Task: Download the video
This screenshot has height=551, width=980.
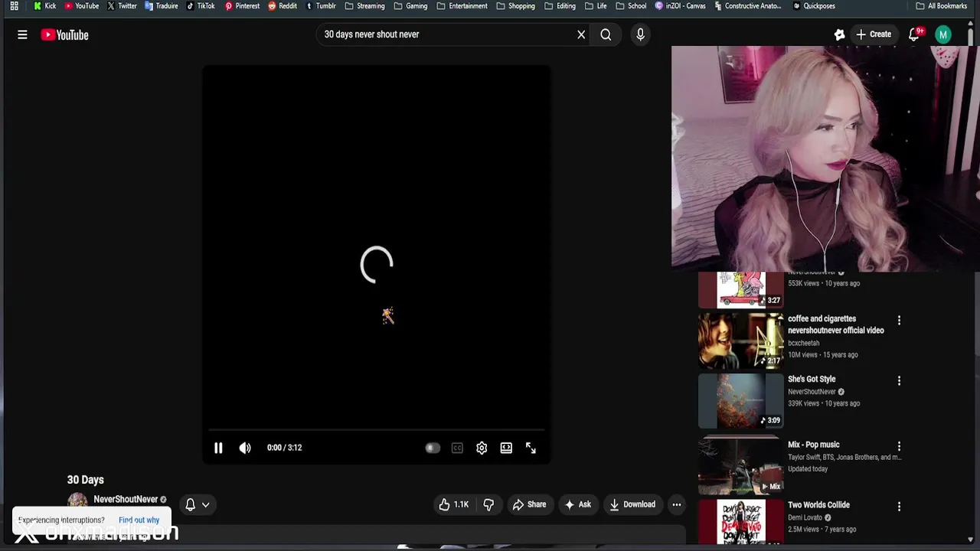Action: click(632, 504)
